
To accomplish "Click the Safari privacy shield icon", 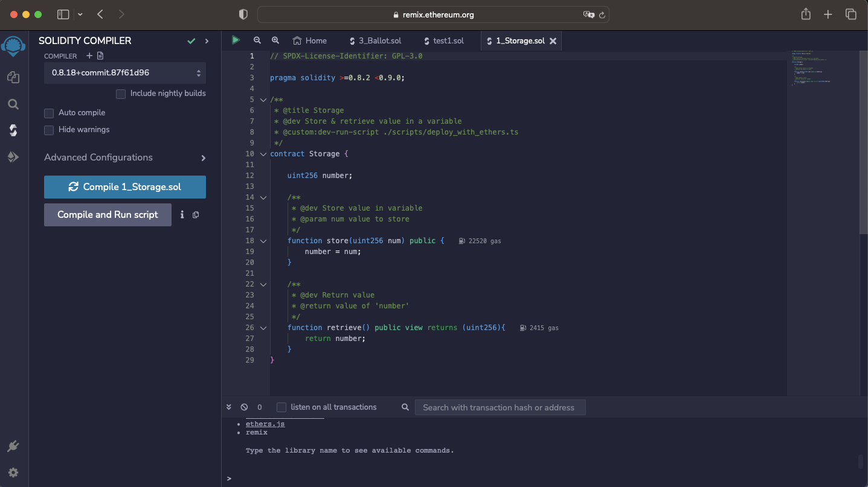I will [x=243, y=14].
